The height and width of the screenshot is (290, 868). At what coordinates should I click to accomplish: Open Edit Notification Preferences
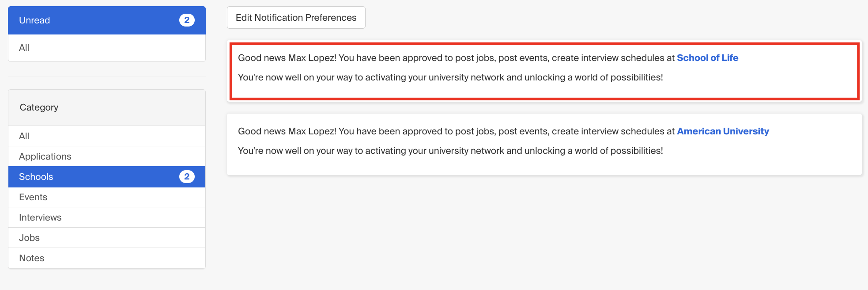(x=296, y=18)
